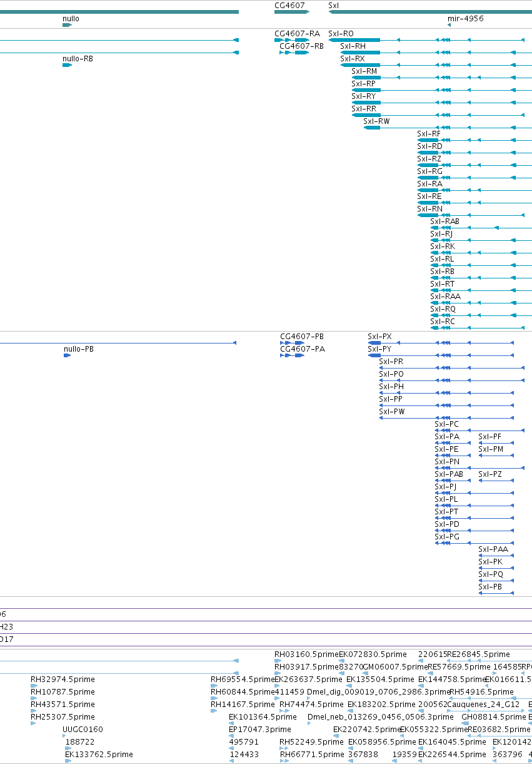Click protein label Sxl-PAB
The image size is (532, 764).
449,474
